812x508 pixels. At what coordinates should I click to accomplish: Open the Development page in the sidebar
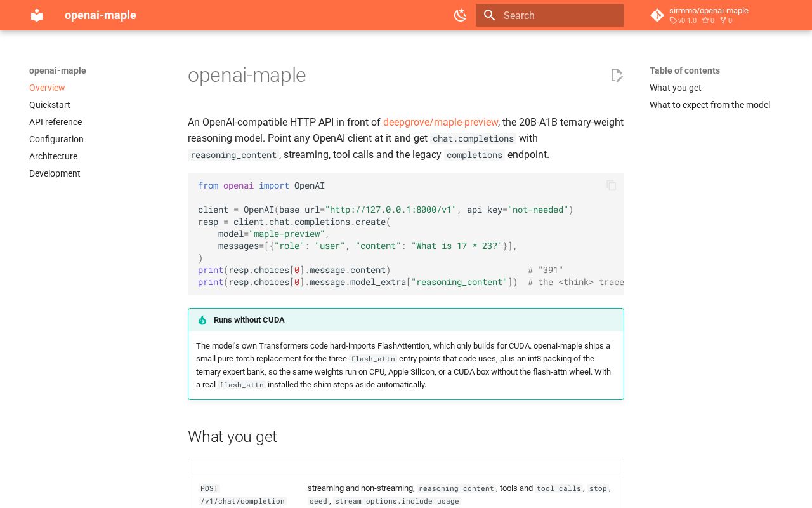(x=55, y=173)
